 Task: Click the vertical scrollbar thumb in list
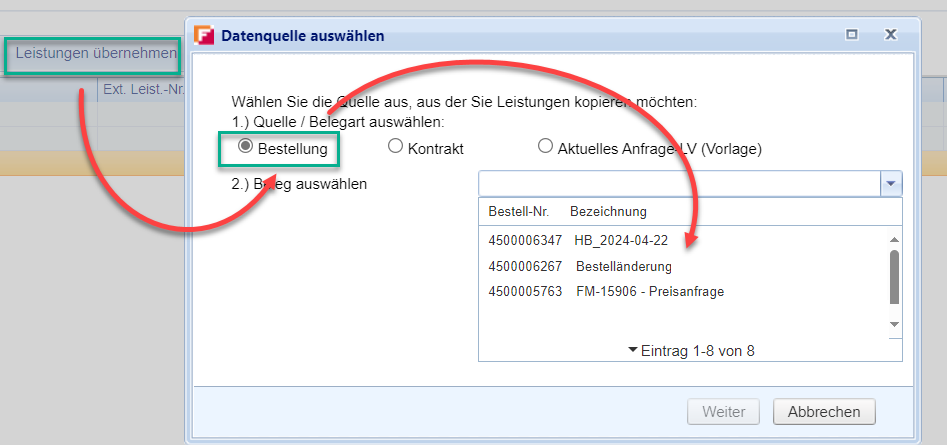pyautogui.click(x=894, y=275)
